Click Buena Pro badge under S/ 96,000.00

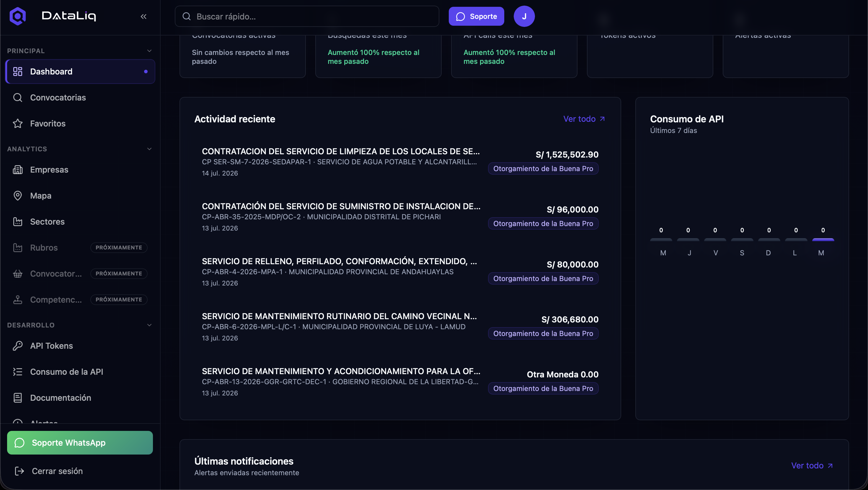pyautogui.click(x=543, y=224)
